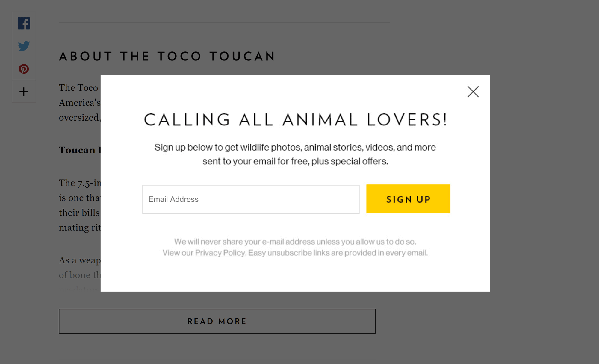This screenshot has height=364, width=599.
Task: Click the 'View our' text before Privacy Policy
Action: 178,253
